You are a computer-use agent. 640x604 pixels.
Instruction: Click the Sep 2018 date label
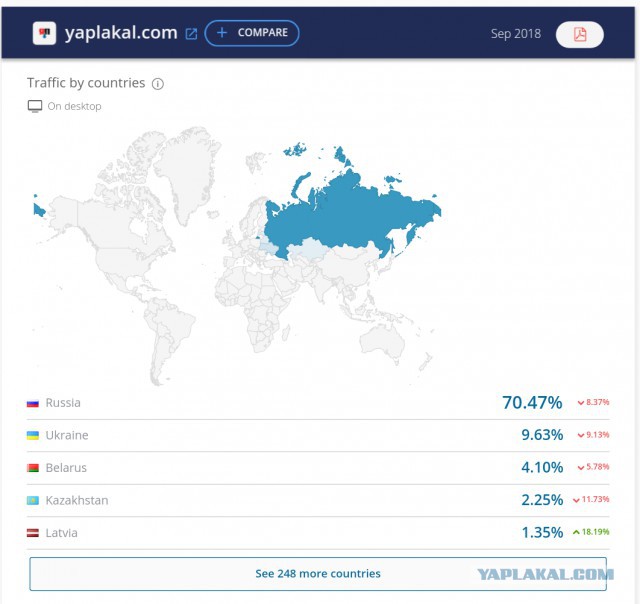[516, 34]
